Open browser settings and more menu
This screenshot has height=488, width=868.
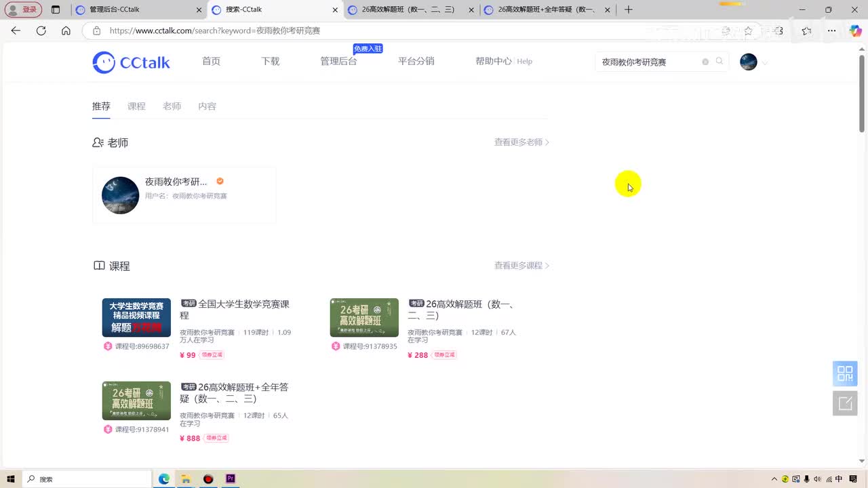(x=832, y=30)
